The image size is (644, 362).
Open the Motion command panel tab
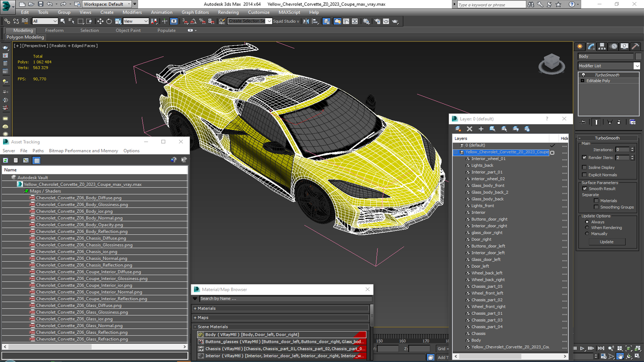tap(614, 46)
